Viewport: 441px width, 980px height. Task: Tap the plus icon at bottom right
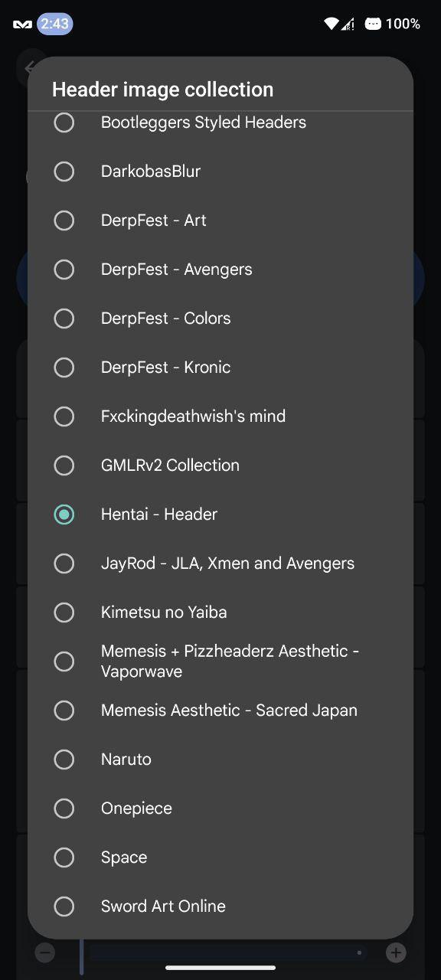pyautogui.click(x=396, y=952)
